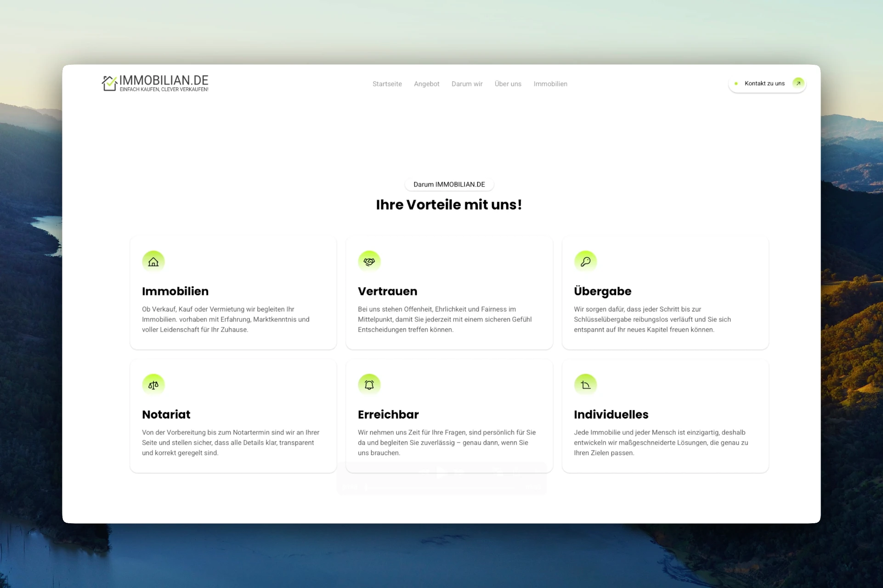Click the heading Ihre Vorteile mit uns!
The image size is (883, 588).
pos(449,204)
